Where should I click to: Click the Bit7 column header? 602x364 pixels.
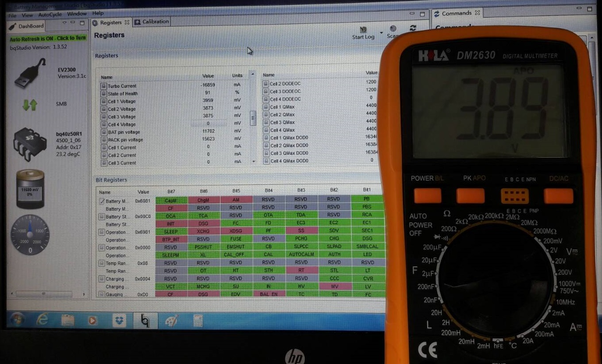tap(171, 191)
